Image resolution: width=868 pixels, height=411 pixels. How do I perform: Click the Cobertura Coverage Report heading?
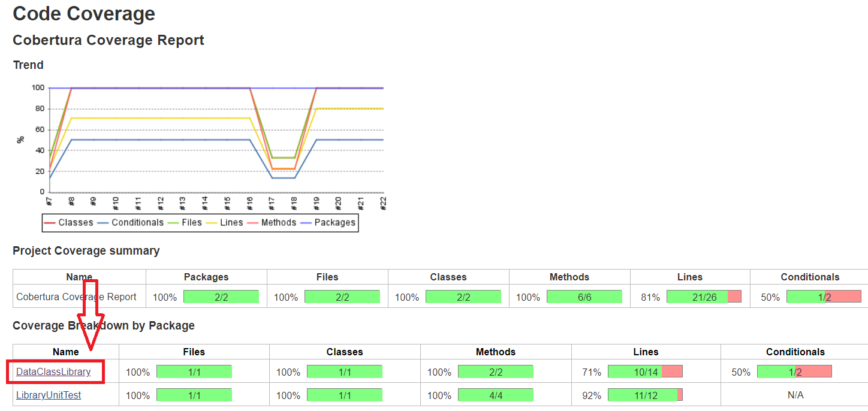tap(108, 40)
